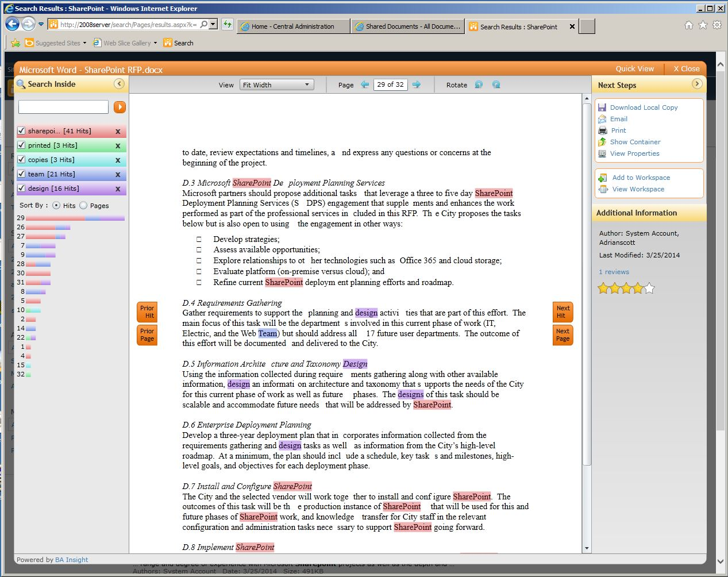Run search with orange arrow button
The height and width of the screenshot is (577, 728).
click(120, 107)
